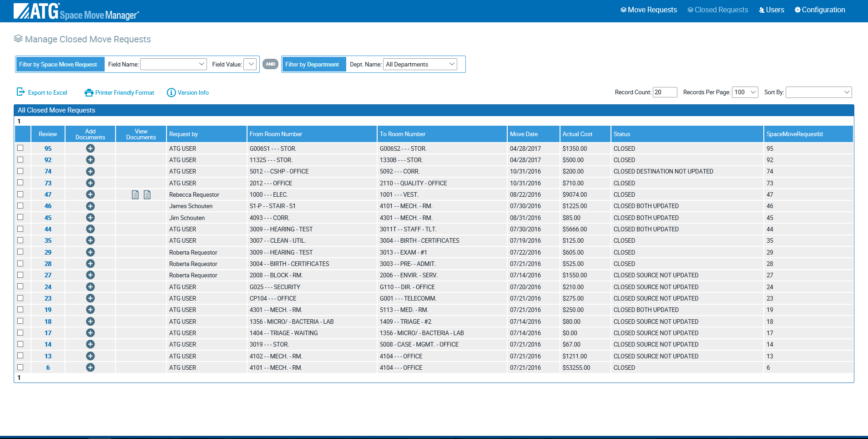
Task: Tick checkbox for request 17
Action: pyautogui.click(x=20, y=332)
